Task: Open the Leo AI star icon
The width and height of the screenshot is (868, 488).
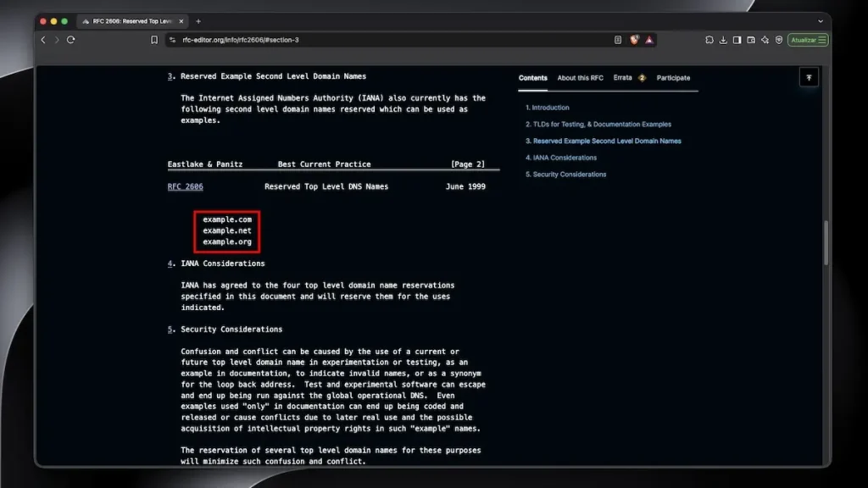Action: tap(765, 40)
